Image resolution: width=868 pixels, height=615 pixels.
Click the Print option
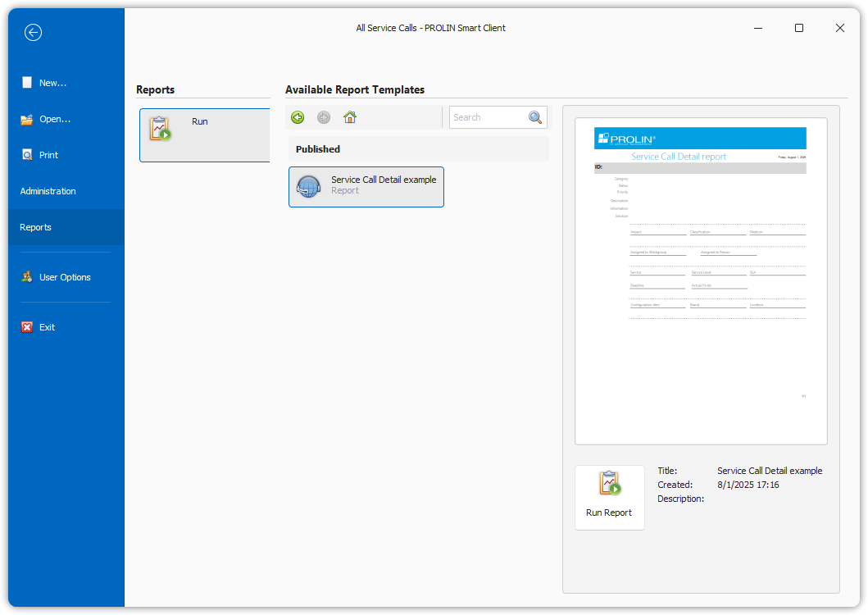coord(48,155)
